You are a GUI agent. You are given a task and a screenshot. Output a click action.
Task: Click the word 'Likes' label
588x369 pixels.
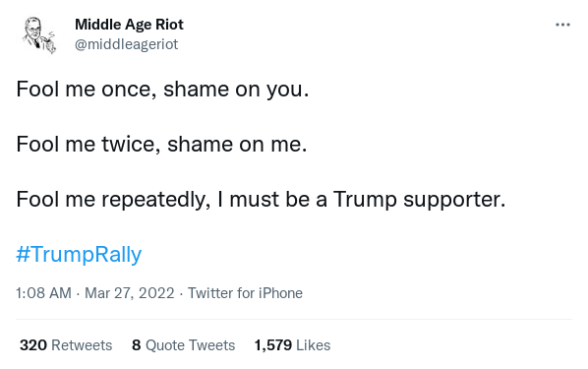click(x=314, y=345)
